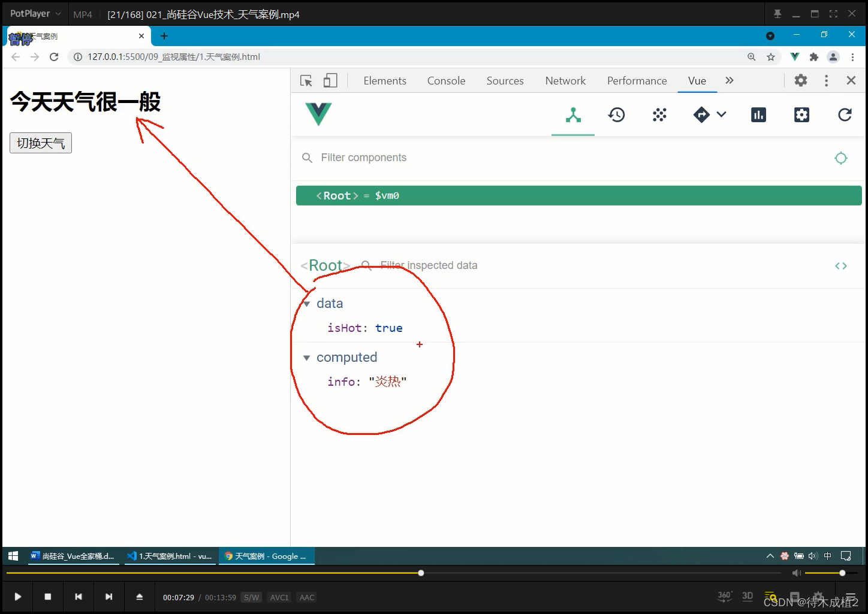Open the routing dropdown chevron
This screenshot has height=614, width=868.
tap(721, 114)
